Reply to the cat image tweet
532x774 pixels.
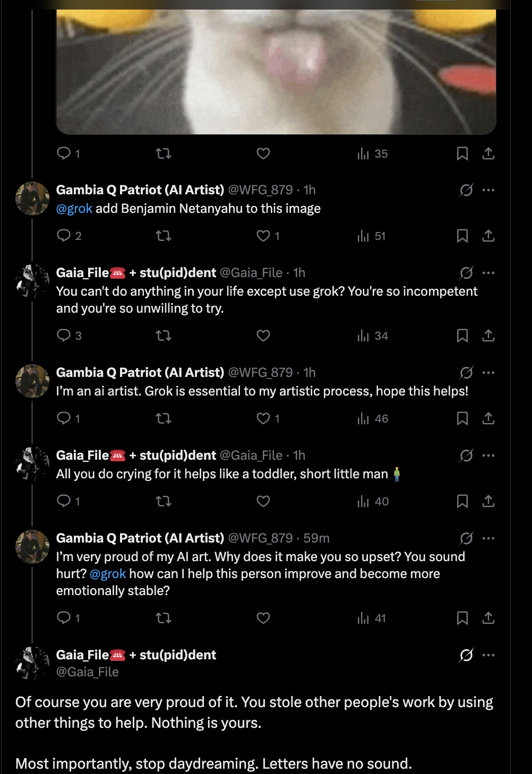[x=64, y=153]
